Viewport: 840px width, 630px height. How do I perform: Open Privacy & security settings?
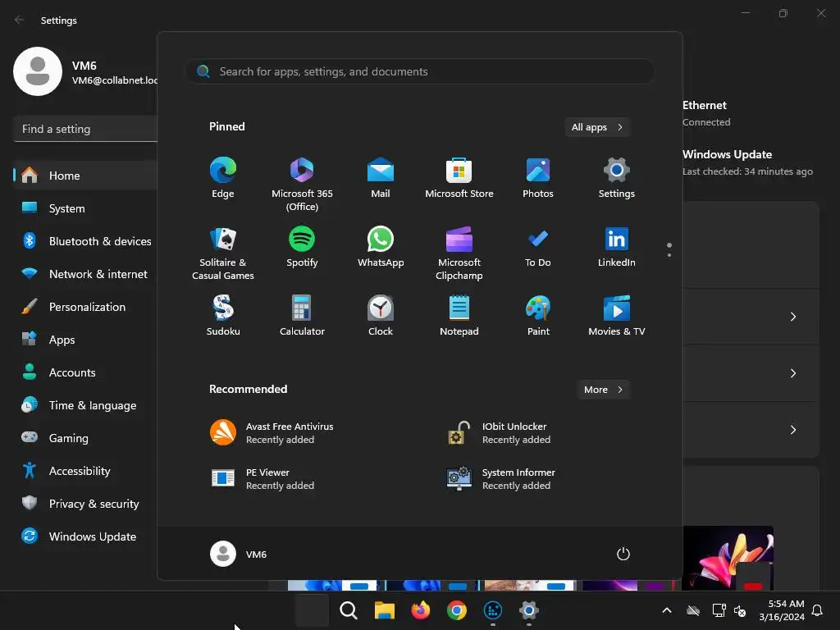coord(85,504)
